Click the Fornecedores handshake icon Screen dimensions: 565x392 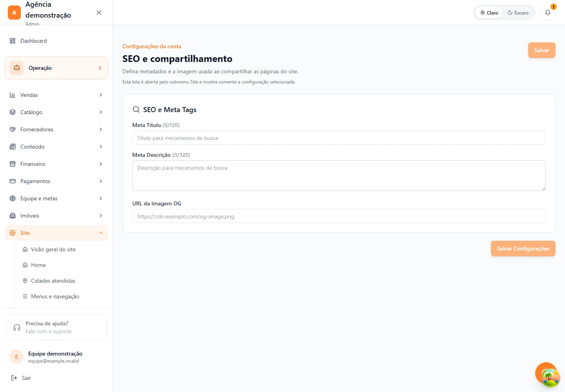pyautogui.click(x=13, y=129)
